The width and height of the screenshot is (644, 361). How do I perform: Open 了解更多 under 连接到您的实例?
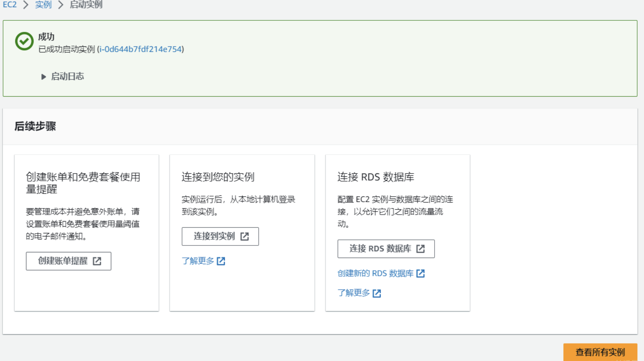click(198, 261)
